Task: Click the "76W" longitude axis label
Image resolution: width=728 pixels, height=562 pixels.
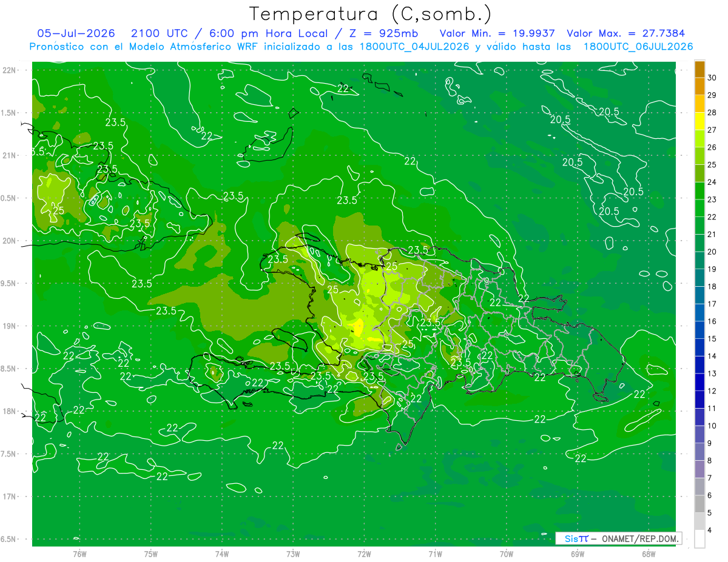Action: coord(79,554)
